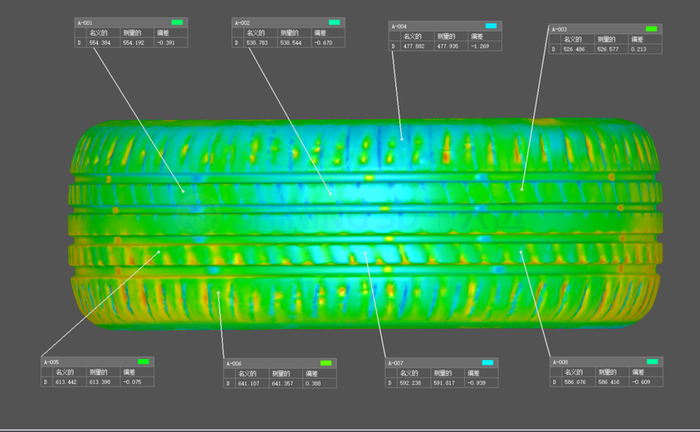Click deviation value -1.269
700x432 pixels.
(x=480, y=46)
